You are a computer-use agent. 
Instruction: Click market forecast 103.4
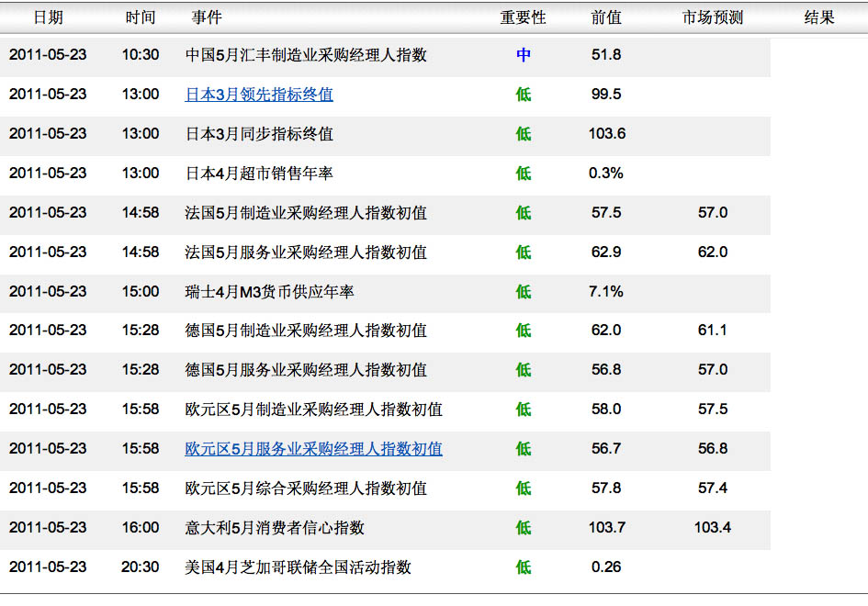coord(713,527)
